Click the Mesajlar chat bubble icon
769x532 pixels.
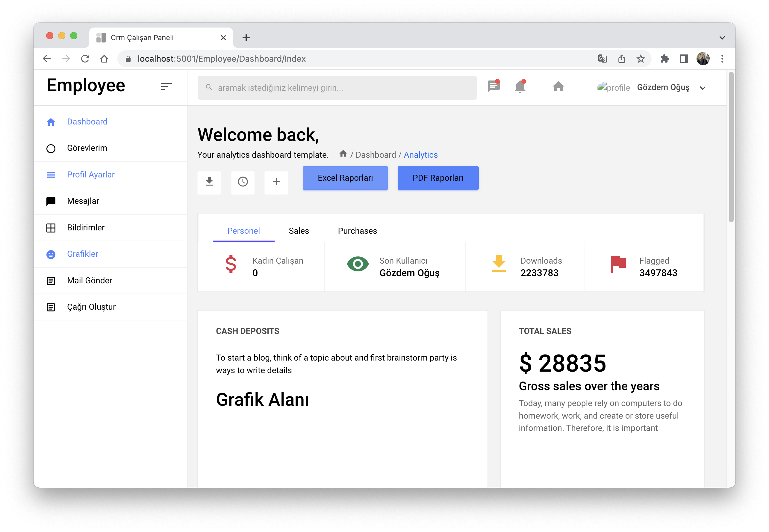51,201
